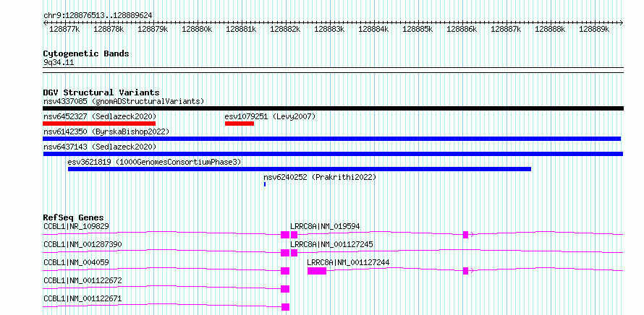This screenshot has width=644, height=315.
Task: Click the 128877k ruler tick label
Action: 64,30
